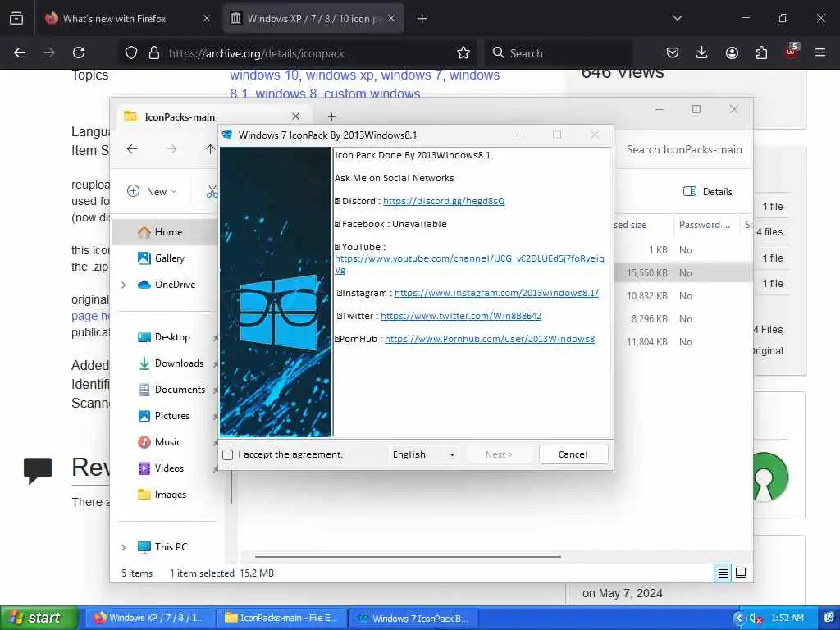
Task: Click the Cancel button in installer
Action: 573,454
